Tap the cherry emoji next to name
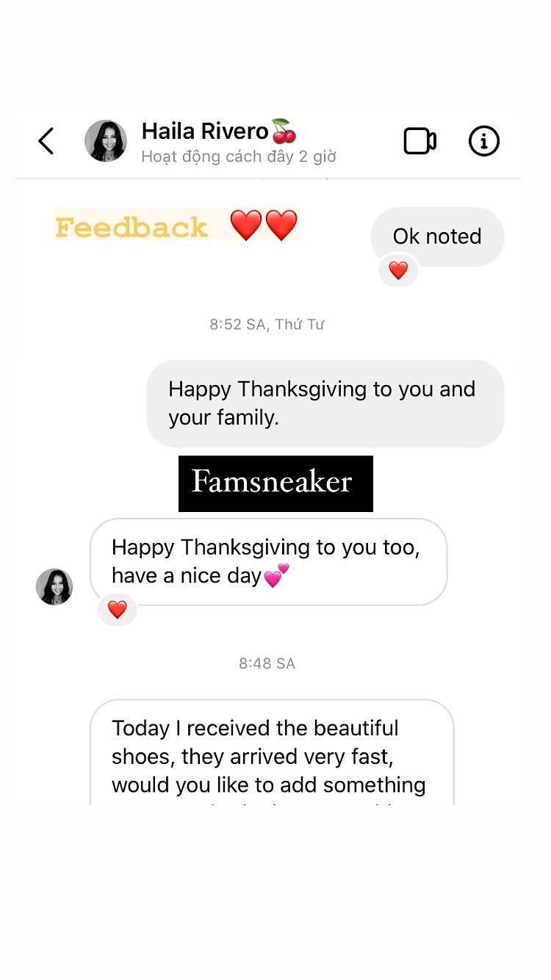 click(284, 131)
